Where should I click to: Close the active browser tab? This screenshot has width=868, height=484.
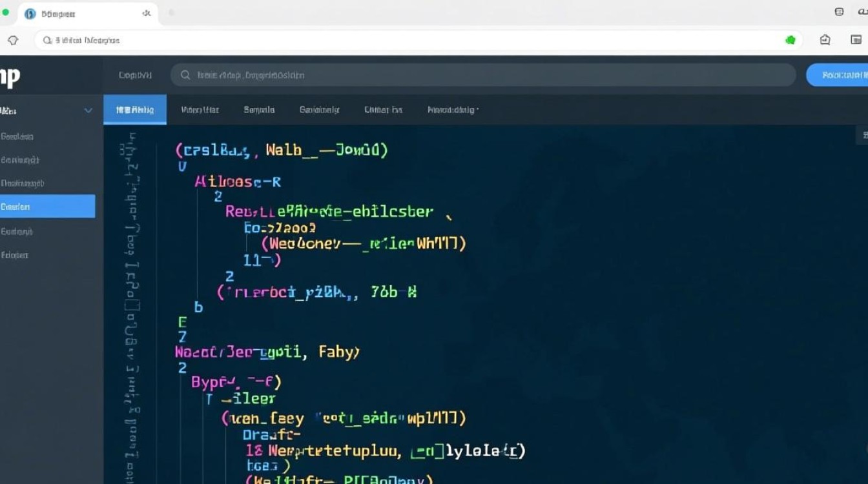pyautogui.click(x=147, y=13)
